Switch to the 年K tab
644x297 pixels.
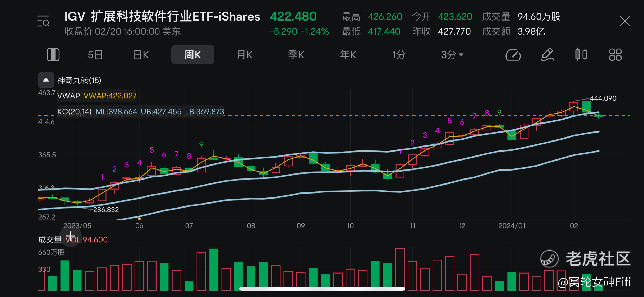point(348,55)
